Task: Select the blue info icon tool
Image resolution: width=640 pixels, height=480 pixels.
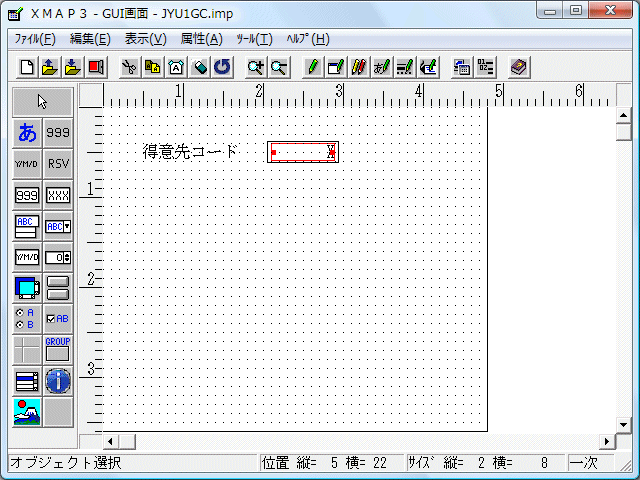Action: pos(58,381)
